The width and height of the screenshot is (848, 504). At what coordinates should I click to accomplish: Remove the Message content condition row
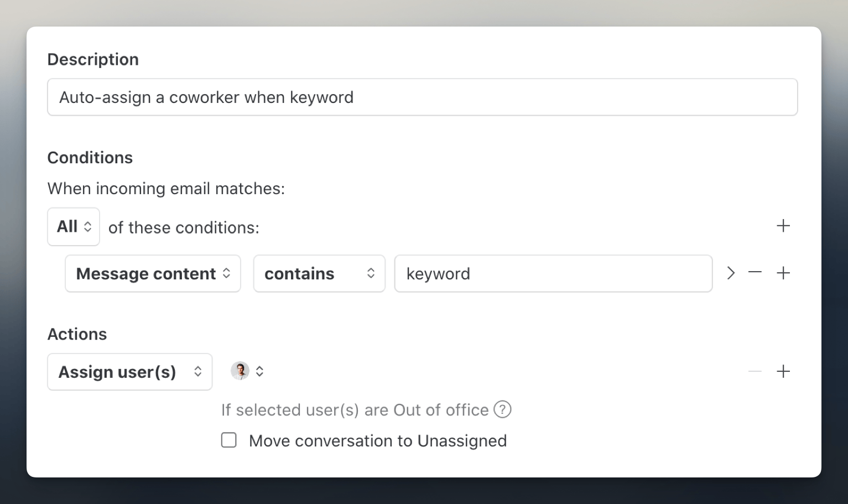(x=755, y=273)
